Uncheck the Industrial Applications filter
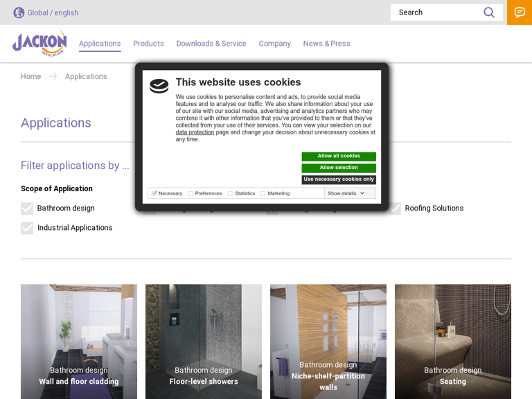 click(27, 228)
